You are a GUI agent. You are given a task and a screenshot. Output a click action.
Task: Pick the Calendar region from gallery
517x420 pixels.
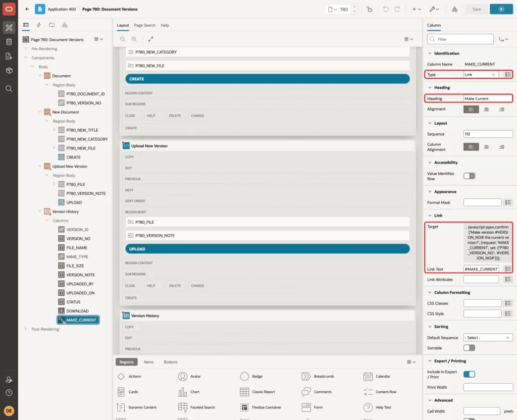point(377,376)
